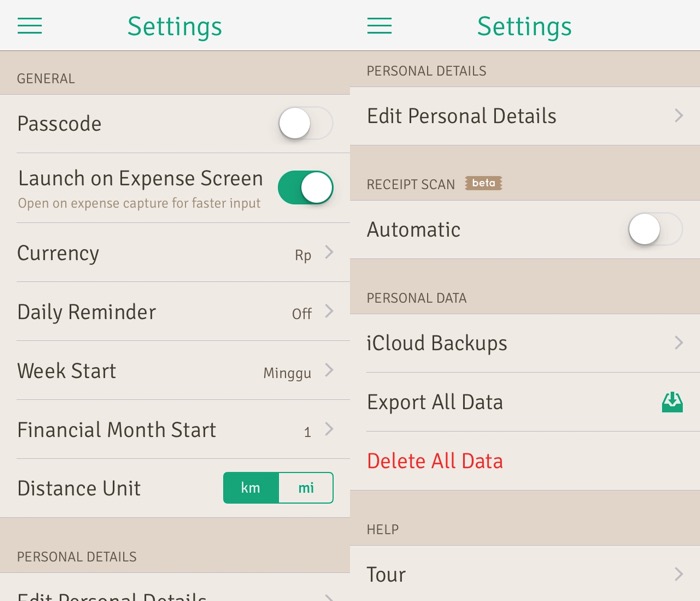Tap the Export All Data download icon
The width and height of the screenshot is (700, 601).
(x=672, y=402)
